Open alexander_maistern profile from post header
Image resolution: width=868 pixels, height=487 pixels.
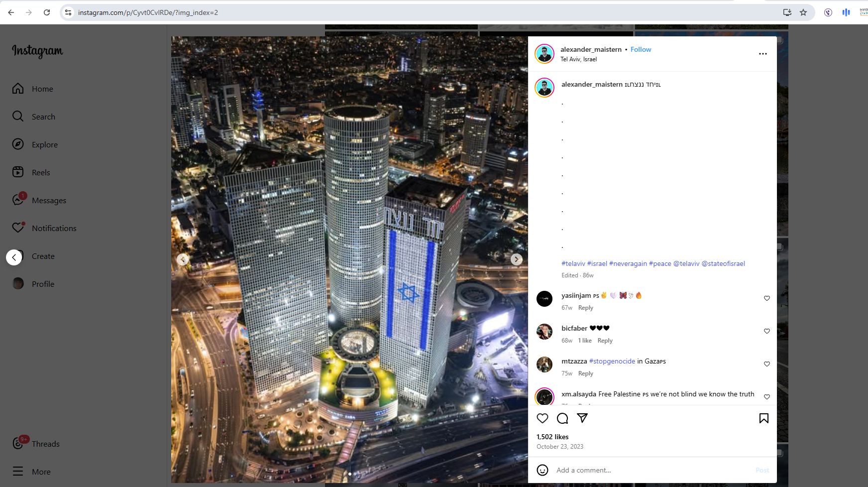coord(591,49)
